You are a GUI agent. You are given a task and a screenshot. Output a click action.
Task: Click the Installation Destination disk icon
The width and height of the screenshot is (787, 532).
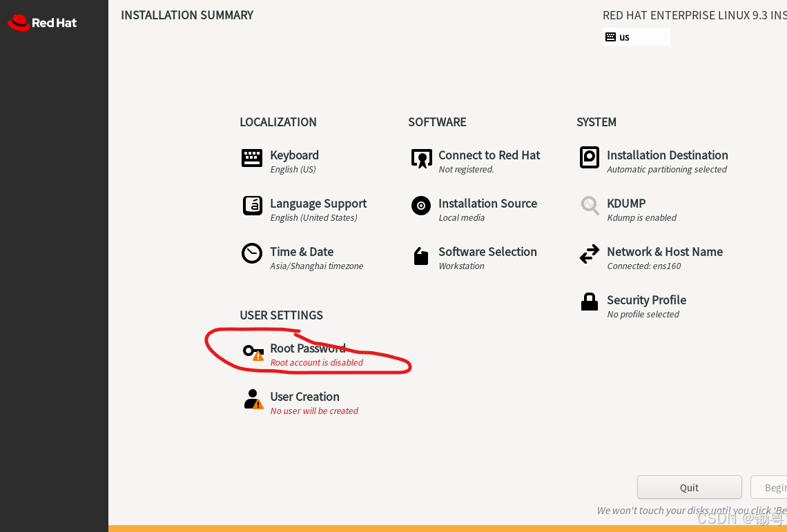coord(590,157)
